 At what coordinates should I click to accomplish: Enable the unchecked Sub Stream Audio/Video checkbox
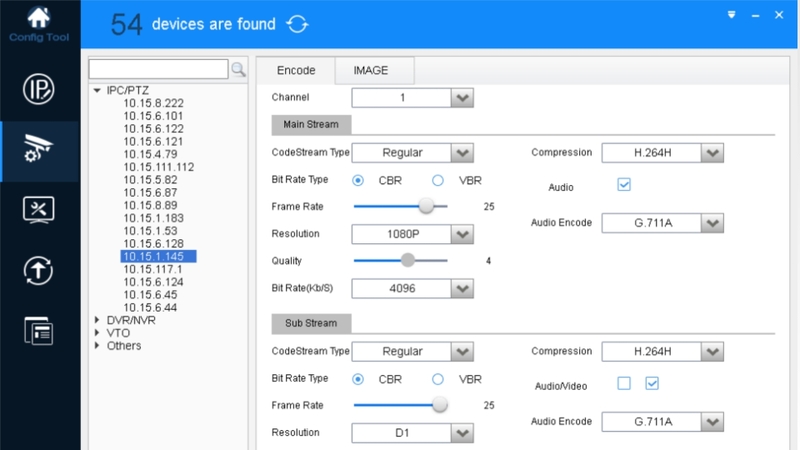coord(624,383)
